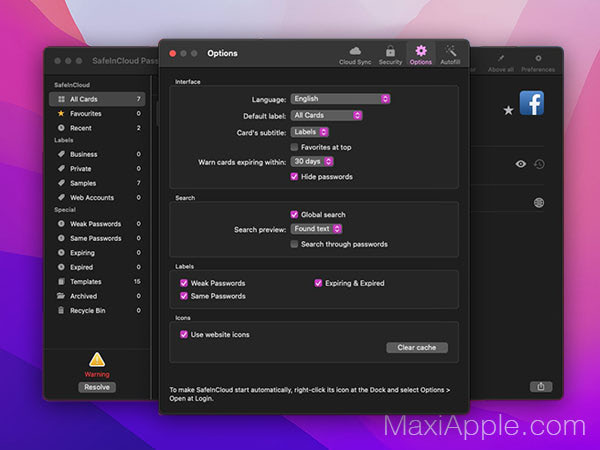Select the Web Accounts label text

92,198
